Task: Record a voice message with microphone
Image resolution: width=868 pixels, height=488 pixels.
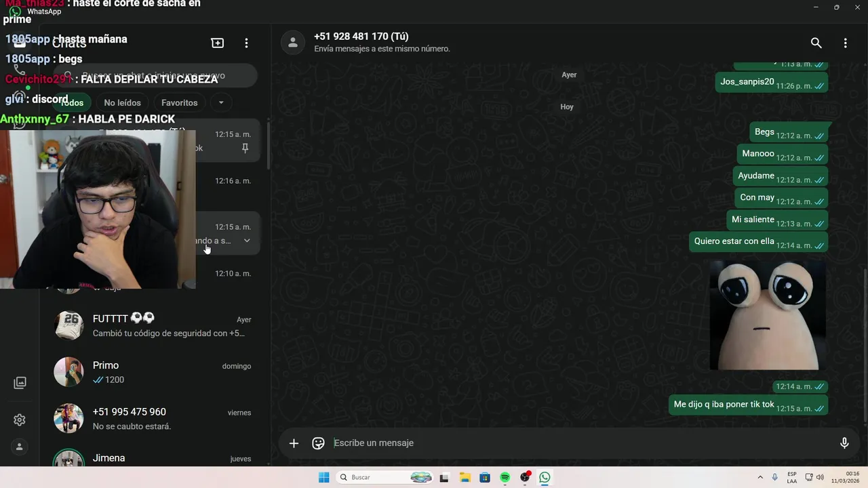Action: point(844,443)
